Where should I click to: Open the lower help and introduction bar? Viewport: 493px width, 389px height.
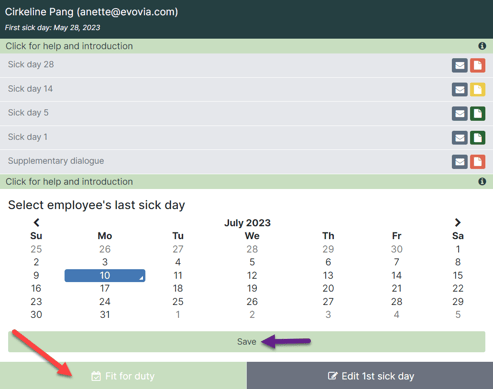coord(246,182)
